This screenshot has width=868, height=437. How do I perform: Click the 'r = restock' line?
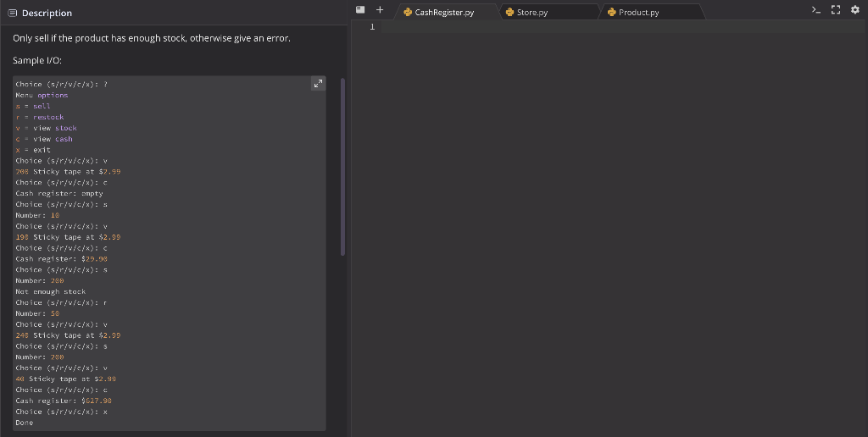(39, 117)
